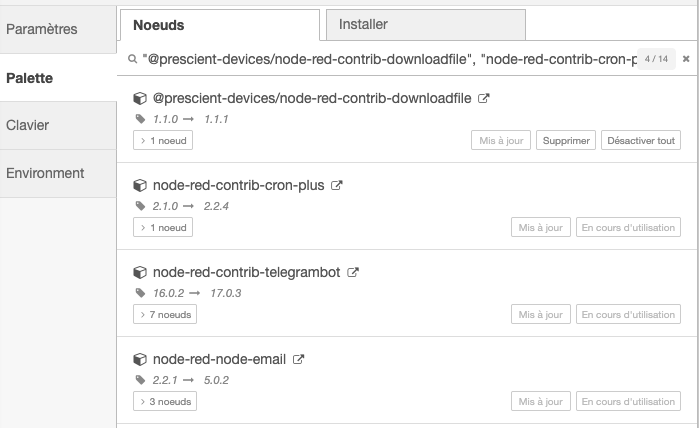Viewport: 699px width, 428px height.
Task: Open the Paramètres section
Action: pos(58,29)
